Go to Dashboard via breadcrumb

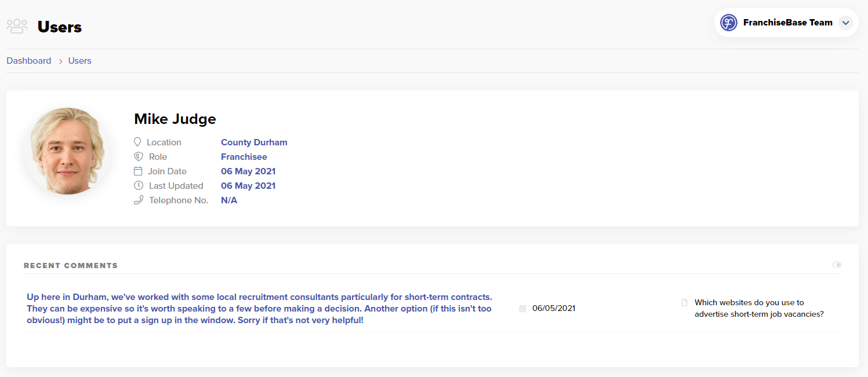tap(29, 61)
